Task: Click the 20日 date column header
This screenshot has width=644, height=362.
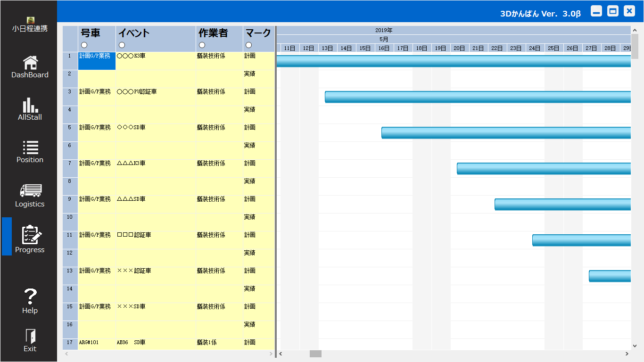Action: click(x=460, y=48)
